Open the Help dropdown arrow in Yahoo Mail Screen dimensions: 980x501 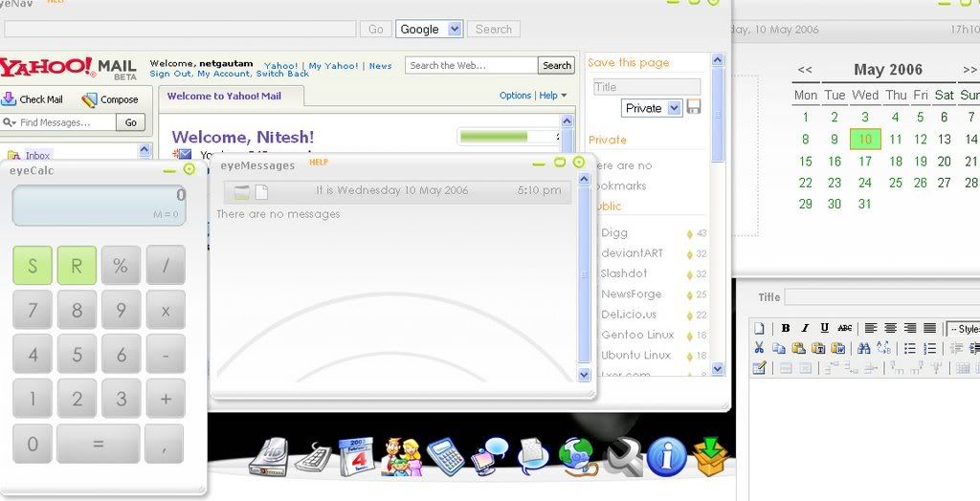564,96
